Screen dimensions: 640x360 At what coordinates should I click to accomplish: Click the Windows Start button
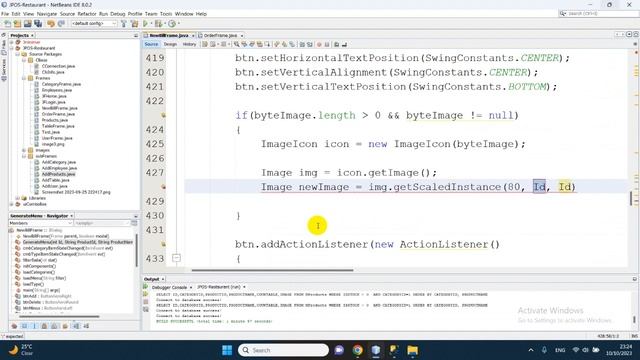[x=227, y=350]
